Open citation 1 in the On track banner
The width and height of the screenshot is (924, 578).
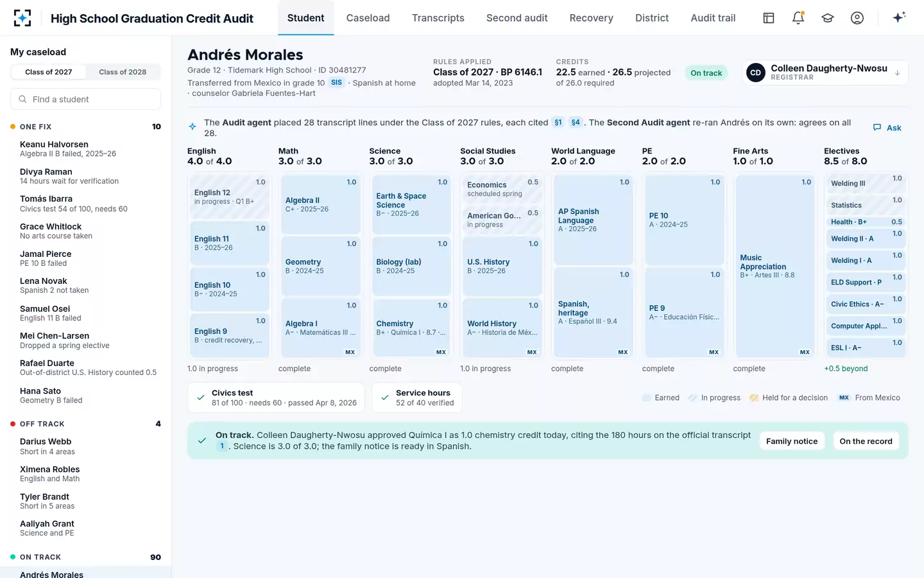[222, 446]
